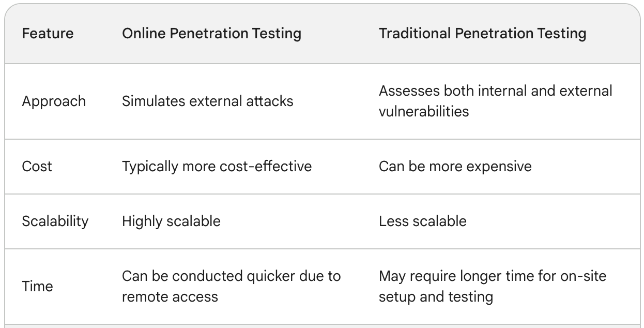The width and height of the screenshot is (644, 328).
Task: Click the 'Can be conducted quicker due to' line
Action: 231,276
